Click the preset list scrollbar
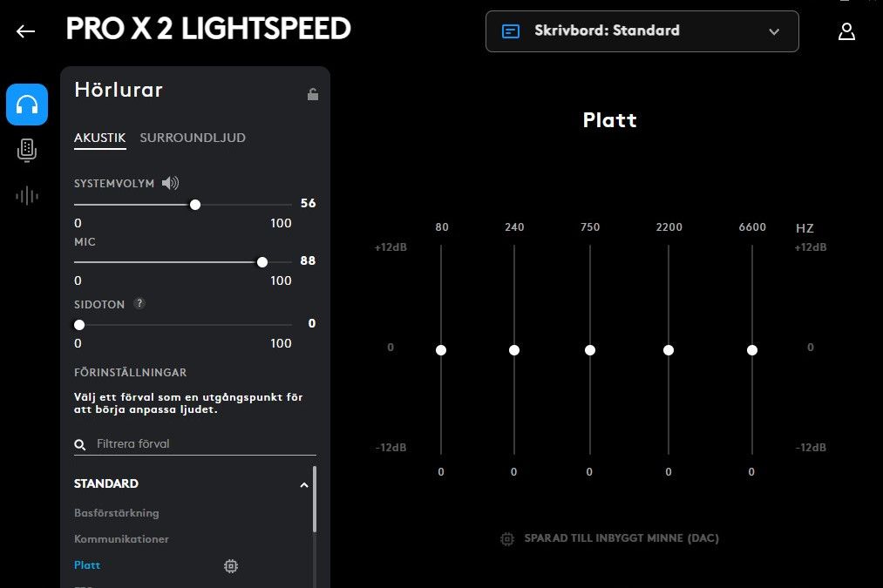 [x=314, y=499]
